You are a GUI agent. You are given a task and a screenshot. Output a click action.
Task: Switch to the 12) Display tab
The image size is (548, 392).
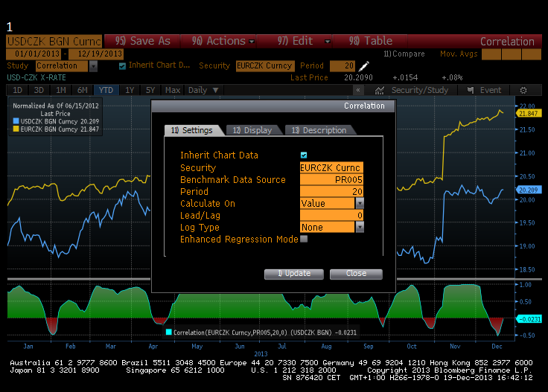pos(252,130)
